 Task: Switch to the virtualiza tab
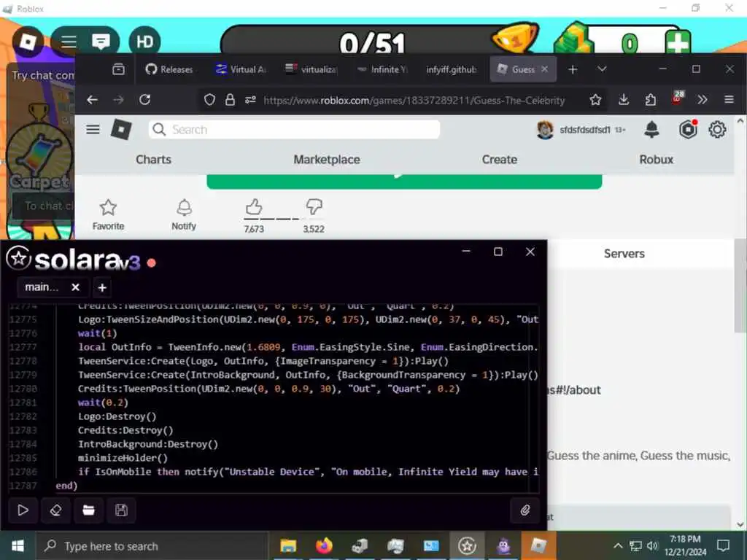311,69
